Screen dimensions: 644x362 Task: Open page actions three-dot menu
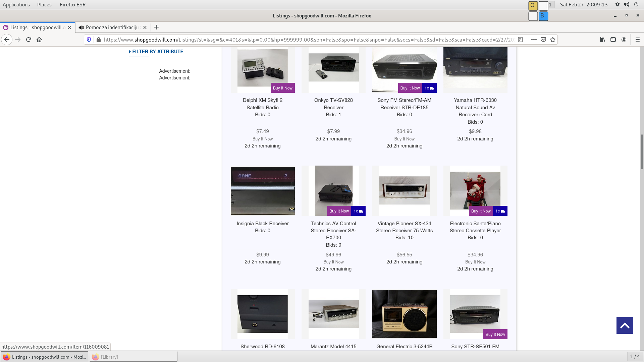coord(534,40)
